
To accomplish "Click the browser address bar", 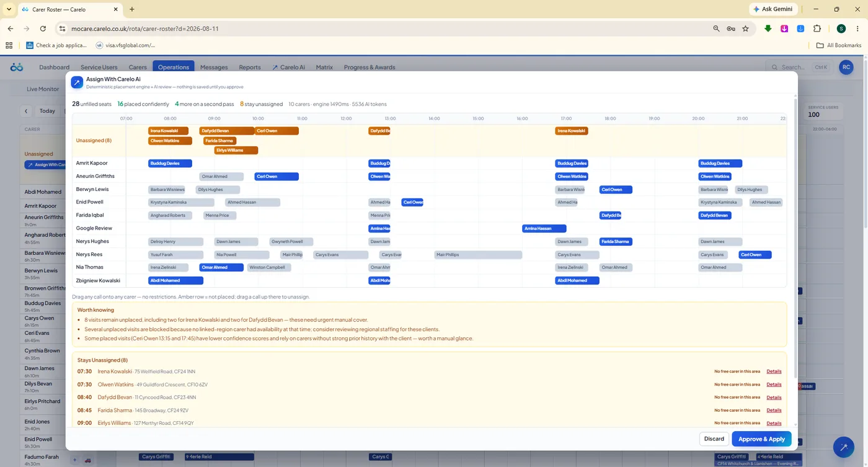I will pos(384,29).
